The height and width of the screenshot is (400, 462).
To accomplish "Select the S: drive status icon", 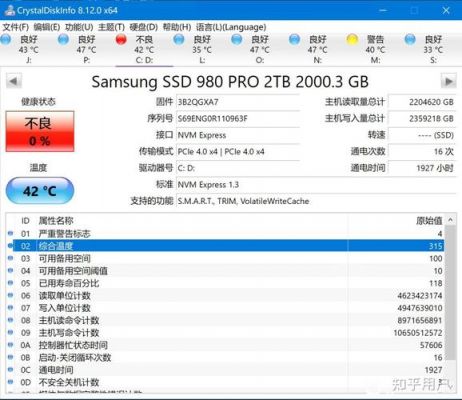I will pyautogui.click(x=410, y=39).
